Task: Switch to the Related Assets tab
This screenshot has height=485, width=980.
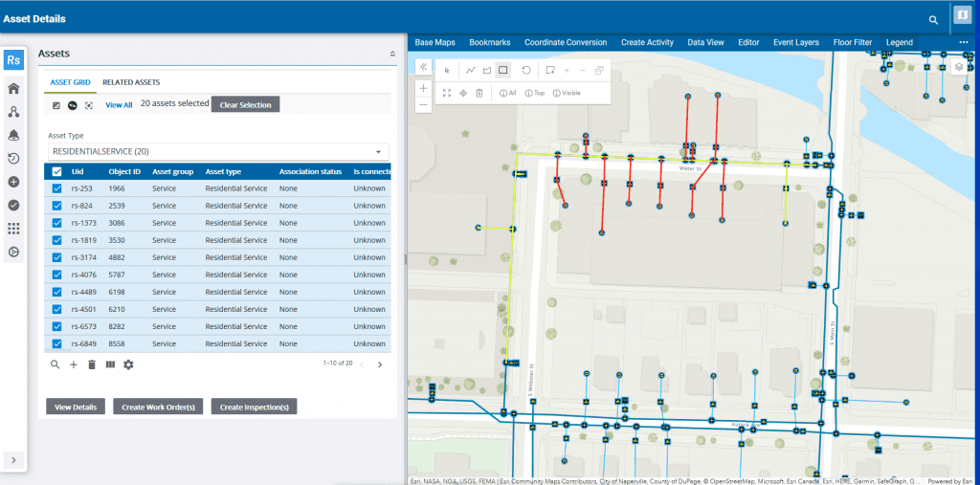Action: (131, 82)
